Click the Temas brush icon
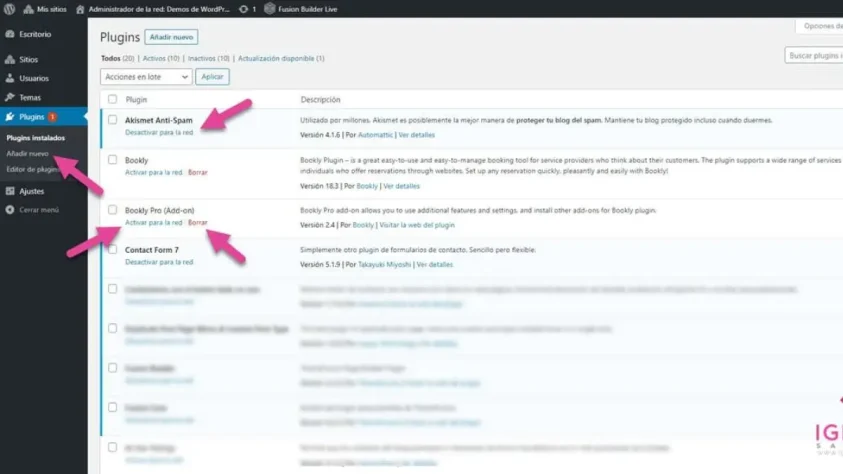Viewport: 843px width, 474px height. (10, 97)
